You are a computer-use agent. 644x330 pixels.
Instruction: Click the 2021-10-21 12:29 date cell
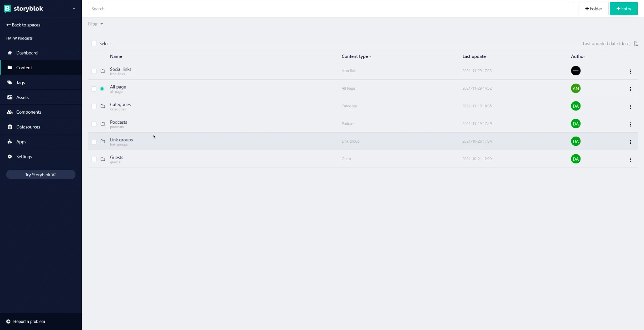477,159
